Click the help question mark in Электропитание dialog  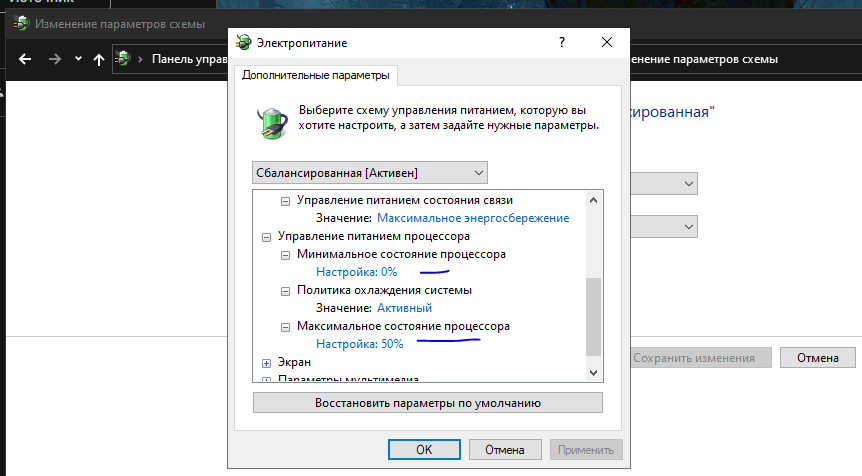(562, 42)
